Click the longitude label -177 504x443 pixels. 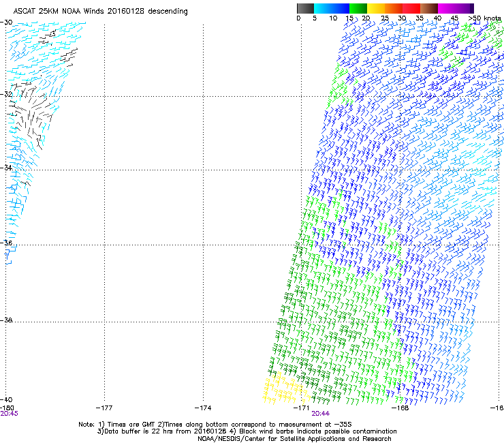point(104,408)
